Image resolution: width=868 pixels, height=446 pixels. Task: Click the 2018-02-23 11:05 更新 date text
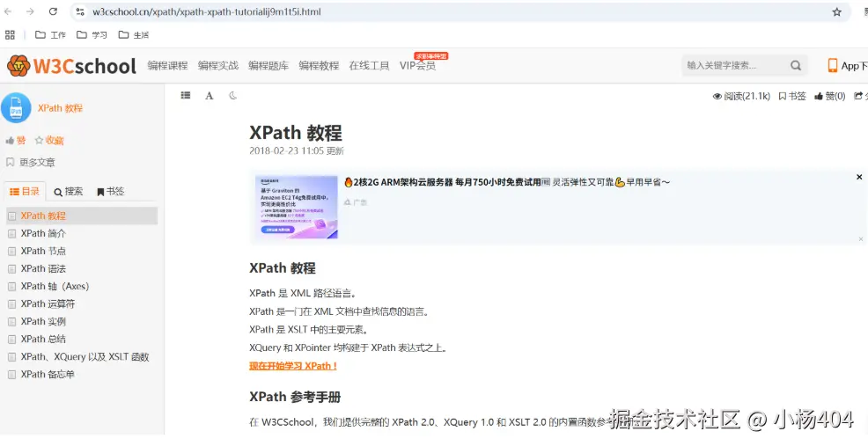coord(296,150)
